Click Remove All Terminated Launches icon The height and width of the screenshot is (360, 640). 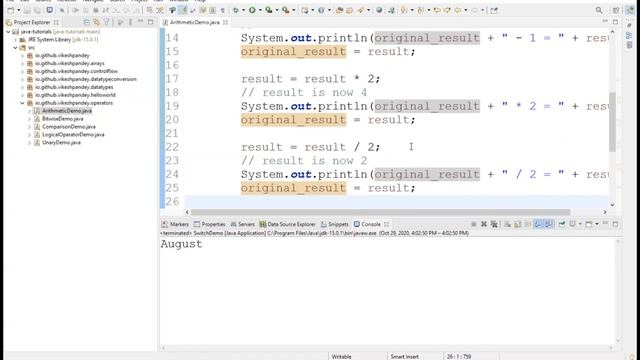point(494,224)
